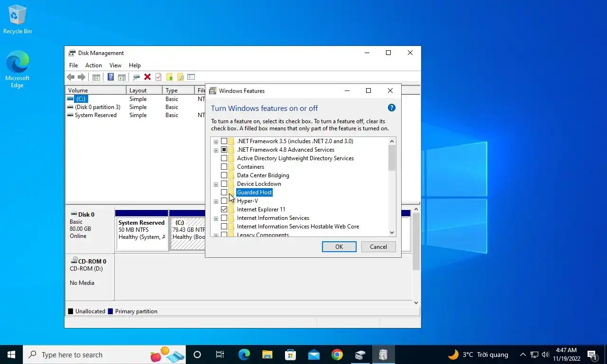Open the Action menu
The width and height of the screenshot is (607, 364).
pyautogui.click(x=93, y=65)
